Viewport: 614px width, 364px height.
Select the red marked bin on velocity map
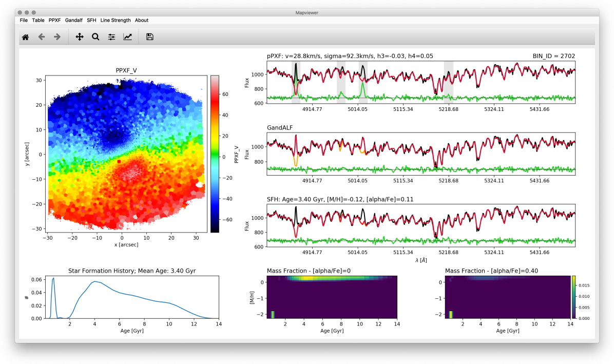coord(119,161)
